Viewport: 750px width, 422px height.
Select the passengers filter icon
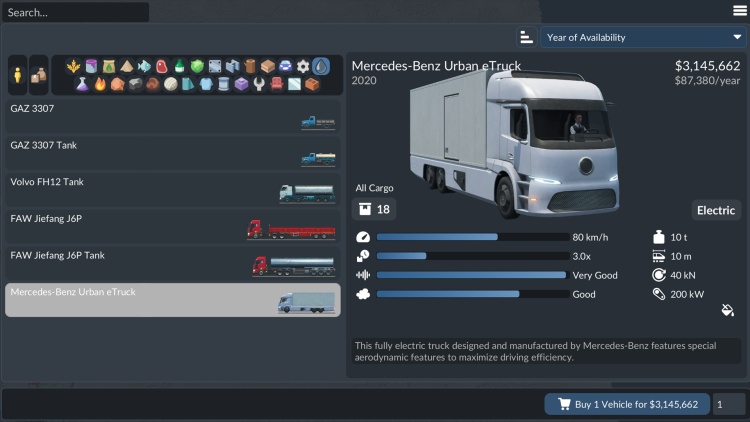coord(18,75)
